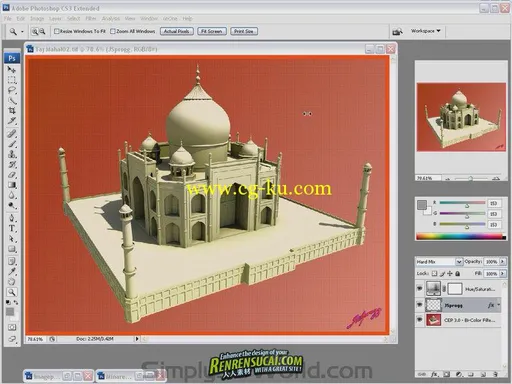The height and width of the screenshot is (384, 512).
Task: Delete the selected layer via trash icon
Action: point(495,374)
